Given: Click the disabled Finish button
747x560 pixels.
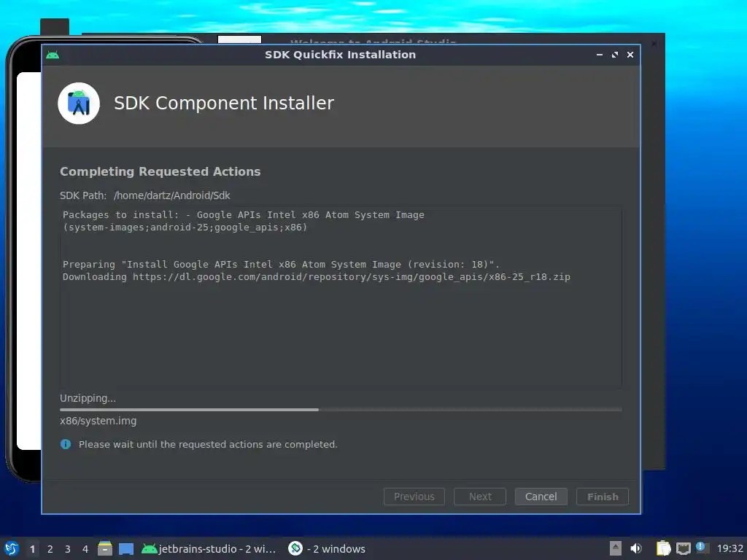Looking at the screenshot, I should pos(603,497).
